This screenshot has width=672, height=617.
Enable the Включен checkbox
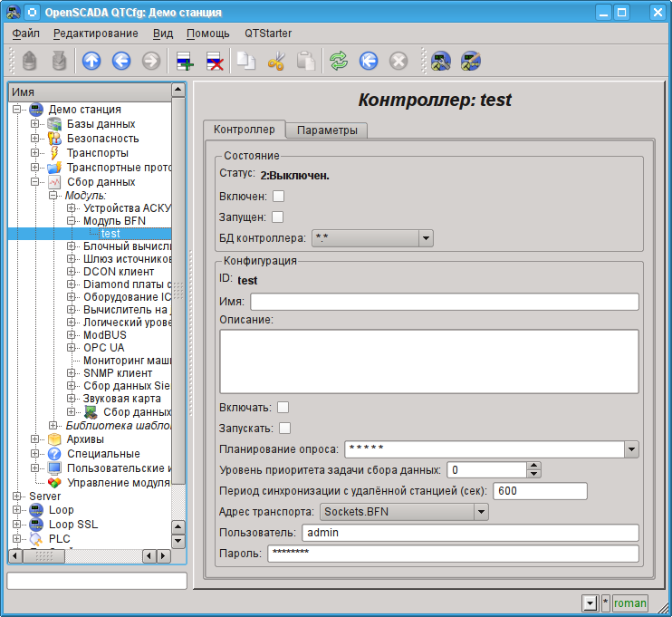coord(279,196)
